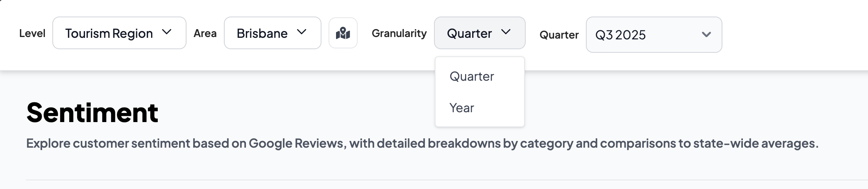
Task: Click the Level label
Action: (x=32, y=33)
